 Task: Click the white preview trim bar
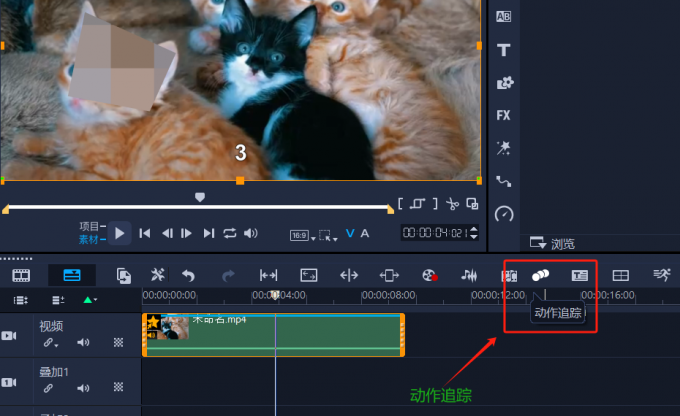(199, 207)
